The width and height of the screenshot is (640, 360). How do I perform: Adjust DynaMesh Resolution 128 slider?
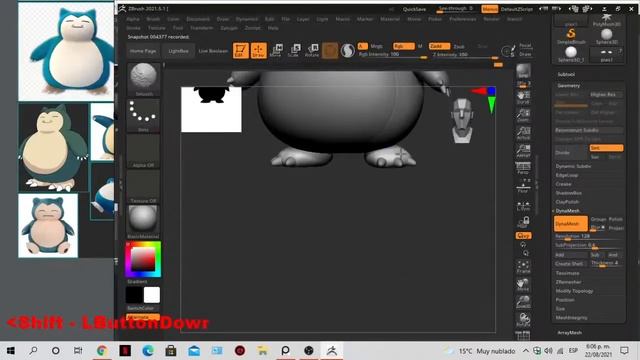588,236
